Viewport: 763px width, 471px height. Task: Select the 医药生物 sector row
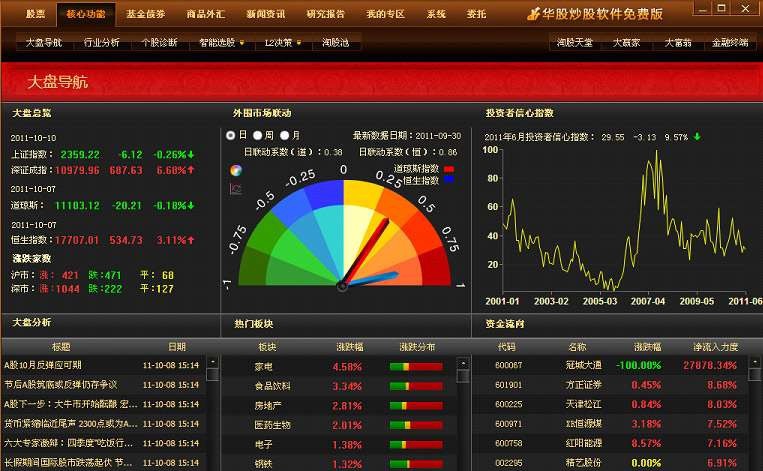click(339, 425)
